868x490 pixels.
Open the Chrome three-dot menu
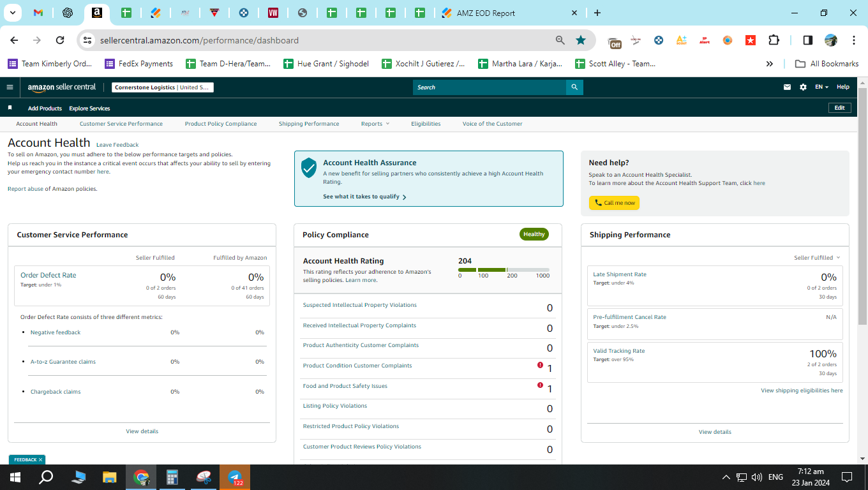click(x=854, y=40)
